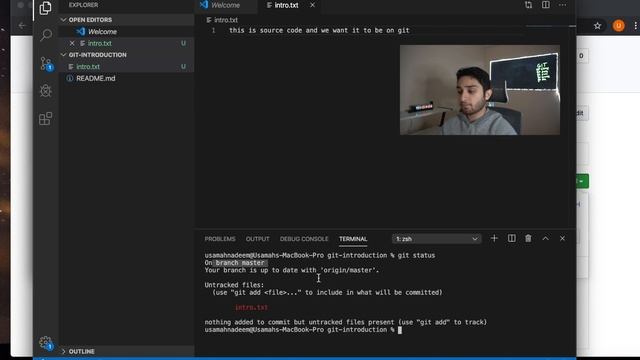Select the Terminal panel tab
Screen dimensions: 640x360
[353, 239]
